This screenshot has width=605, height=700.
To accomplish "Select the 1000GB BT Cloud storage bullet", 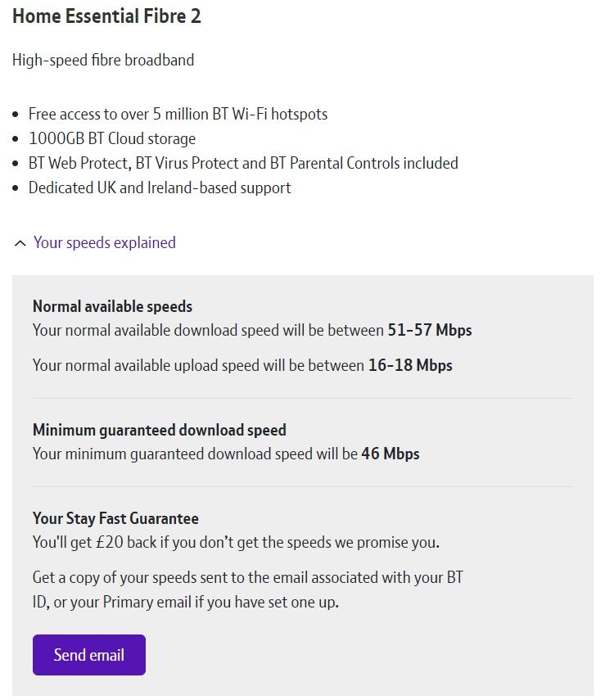I will (112, 138).
